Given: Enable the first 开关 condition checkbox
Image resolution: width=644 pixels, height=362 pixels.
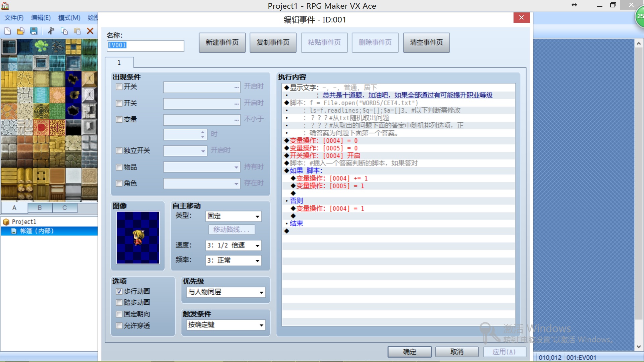Looking at the screenshot, I should pos(119,87).
